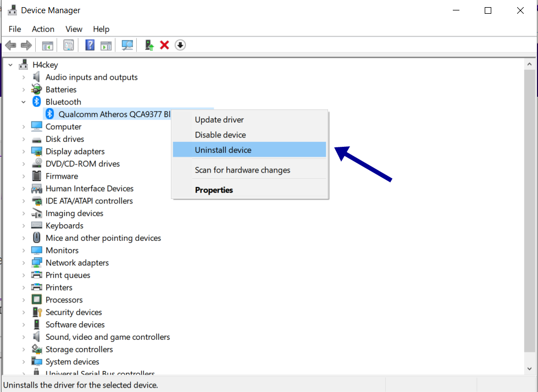Click the red Uninstall device toolbar icon
The width and height of the screenshot is (538, 392).
[164, 45]
